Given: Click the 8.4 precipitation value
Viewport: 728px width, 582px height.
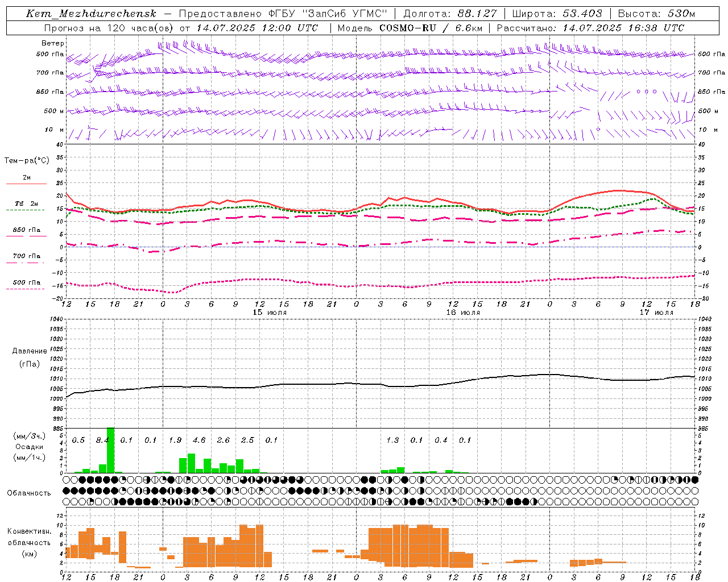Looking at the screenshot, I should tap(102, 440).
